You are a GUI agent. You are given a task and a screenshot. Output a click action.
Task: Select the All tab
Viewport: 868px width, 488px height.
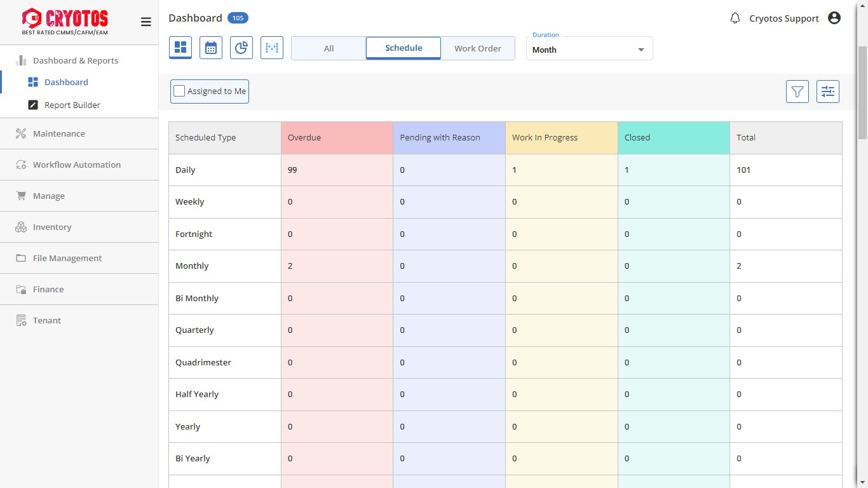(x=329, y=48)
